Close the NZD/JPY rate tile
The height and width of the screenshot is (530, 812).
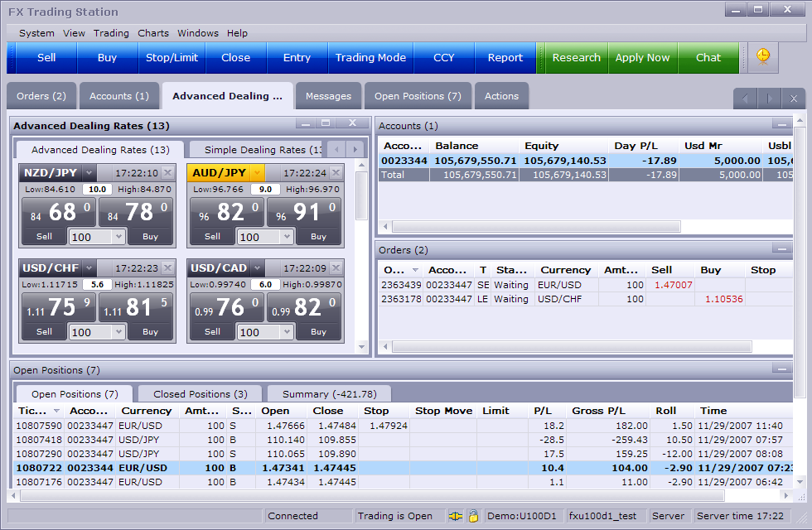pyautogui.click(x=167, y=172)
